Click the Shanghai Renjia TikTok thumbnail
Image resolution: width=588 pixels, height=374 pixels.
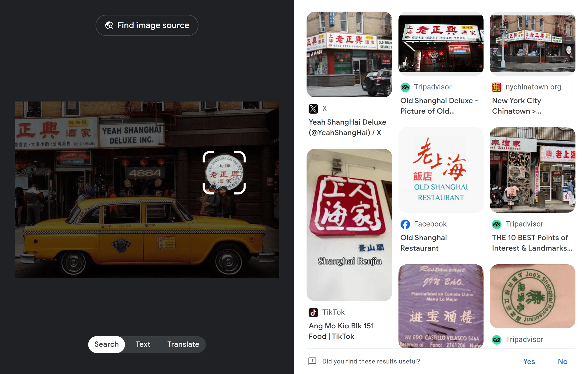(x=349, y=224)
